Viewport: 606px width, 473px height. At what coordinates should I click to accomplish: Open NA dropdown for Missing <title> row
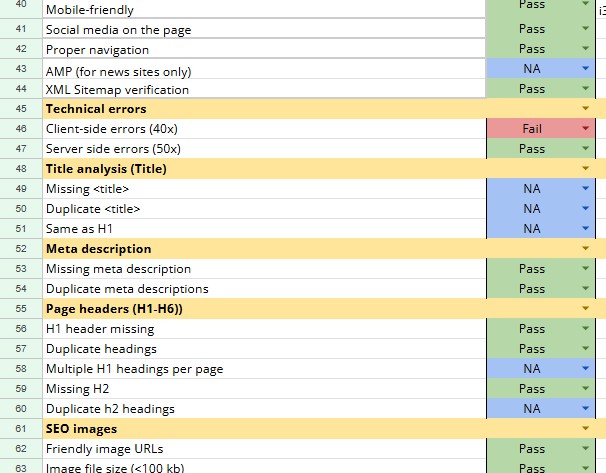tap(585, 189)
